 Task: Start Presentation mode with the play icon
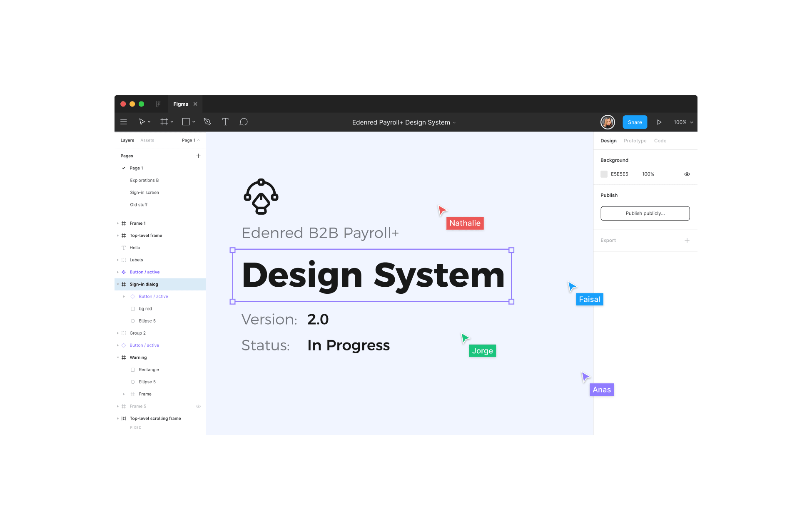660,122
